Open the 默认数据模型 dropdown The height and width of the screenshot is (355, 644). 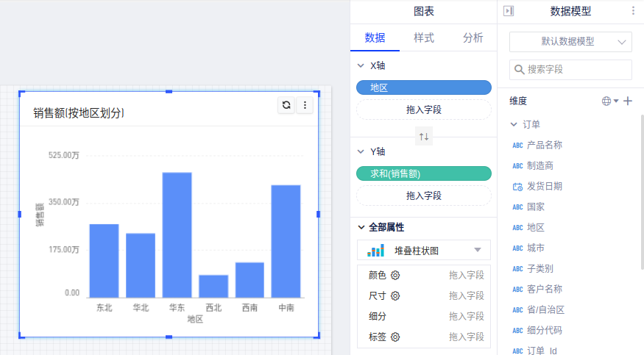click(570, 42)
